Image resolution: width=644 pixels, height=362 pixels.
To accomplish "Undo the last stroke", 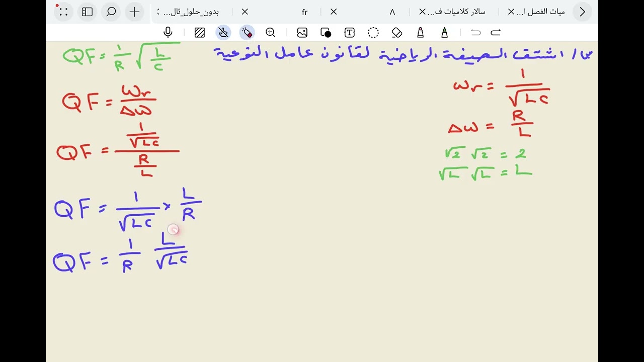I will [x=475, y=33].
